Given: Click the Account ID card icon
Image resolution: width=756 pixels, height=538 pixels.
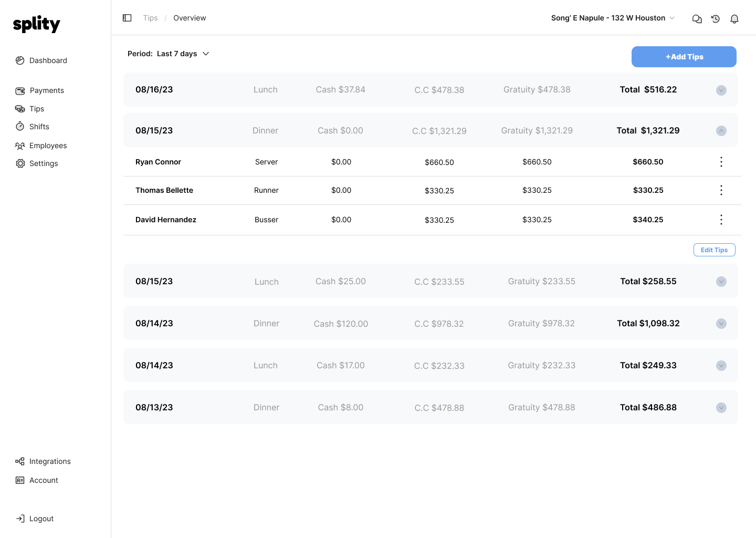Looking at the screenshot, I should tap(20, 480).
